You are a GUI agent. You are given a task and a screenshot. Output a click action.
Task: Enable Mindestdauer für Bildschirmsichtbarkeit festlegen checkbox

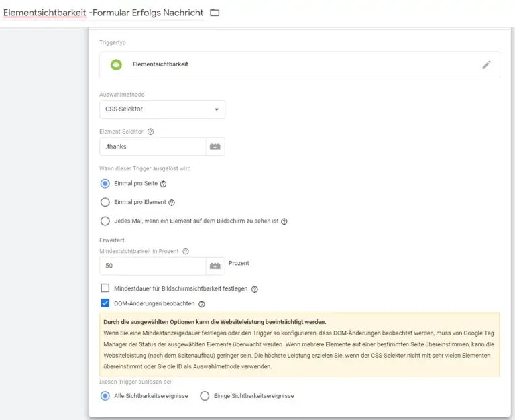click(105, 288)
